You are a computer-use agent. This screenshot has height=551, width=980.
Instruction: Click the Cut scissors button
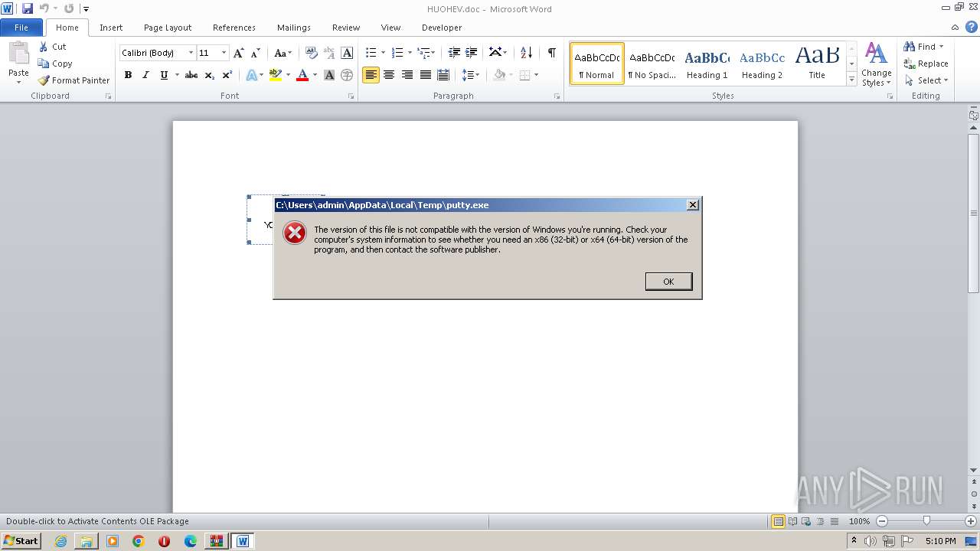click(53, 47)
